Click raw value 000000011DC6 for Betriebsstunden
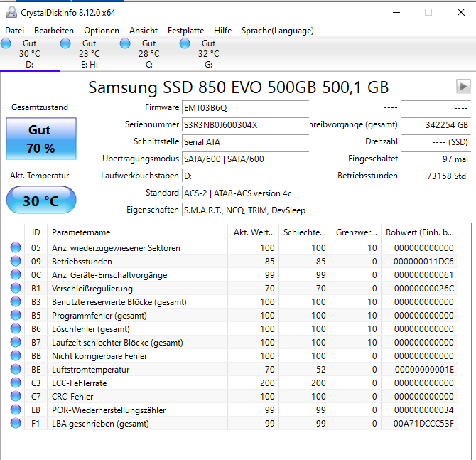The height and width of the screenshot is (460, 476). click(423, 262)
